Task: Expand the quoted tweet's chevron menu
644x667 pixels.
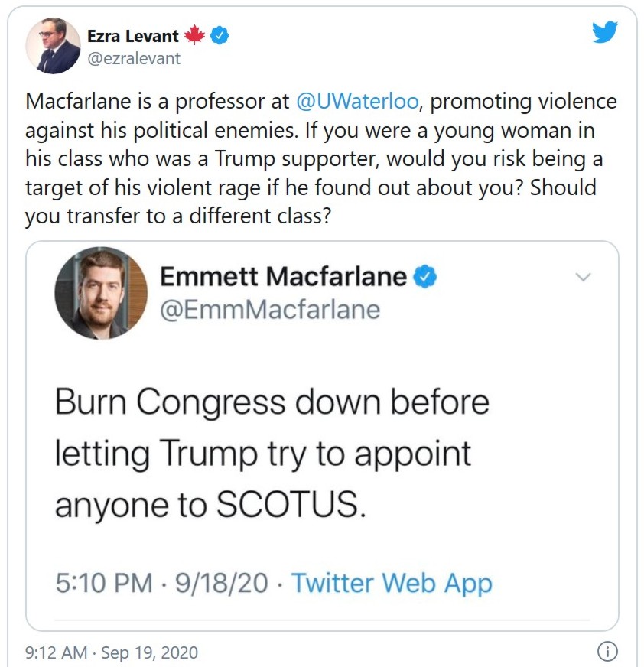Action: pos(583,277)
